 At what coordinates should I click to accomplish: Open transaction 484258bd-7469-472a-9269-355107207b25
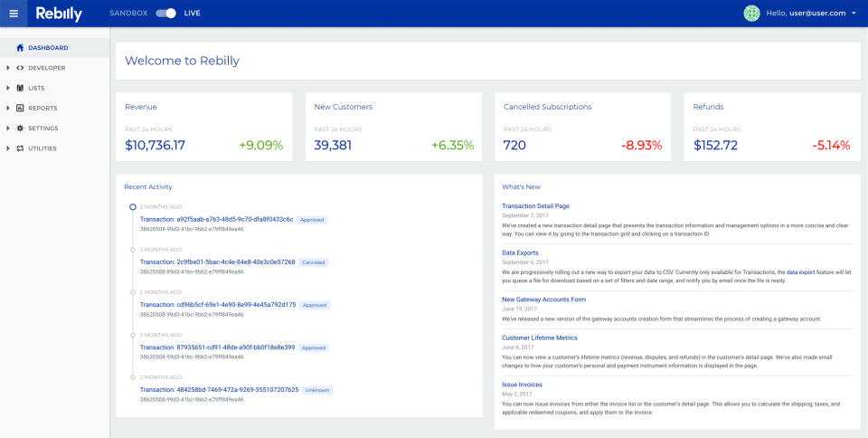point(219,390)
